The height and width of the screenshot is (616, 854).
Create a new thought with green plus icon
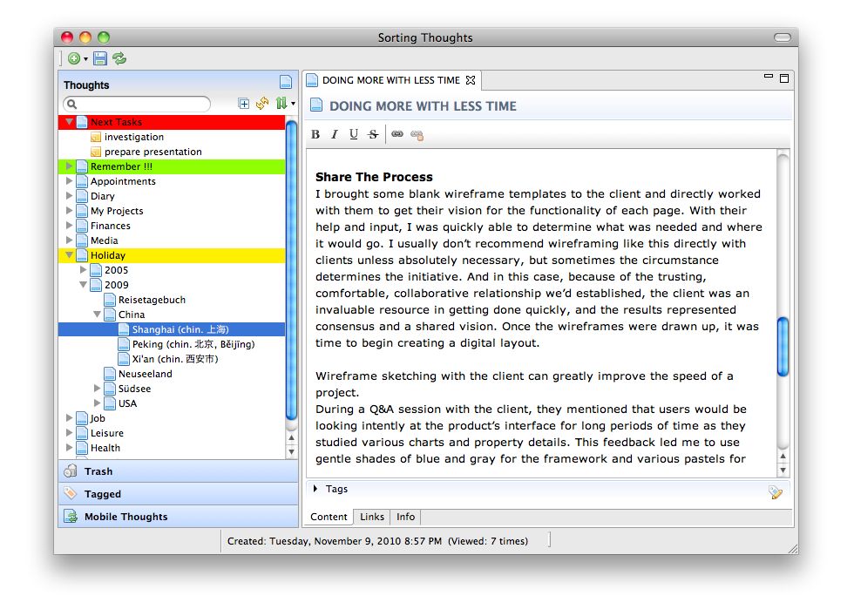(x=73, y=58)
